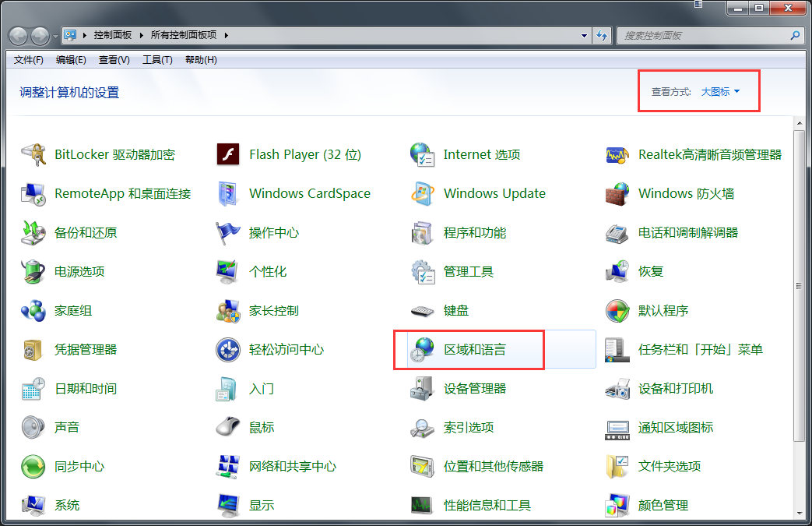Image resolution: width=812 pixels, height=526 pixels.
Task: Open 家庭组 spheres icon
Action: [x=33, y=310]
